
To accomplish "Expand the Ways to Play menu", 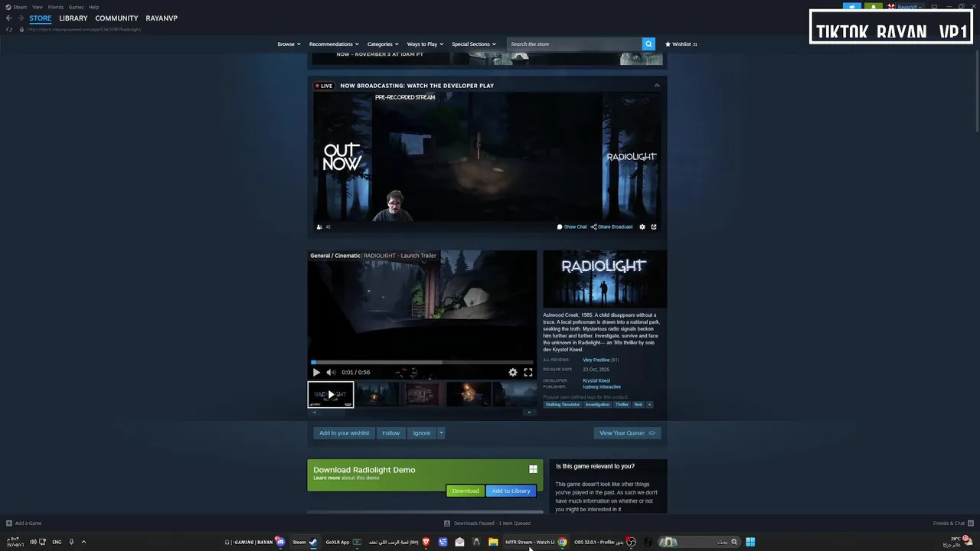I will [424, 44].
